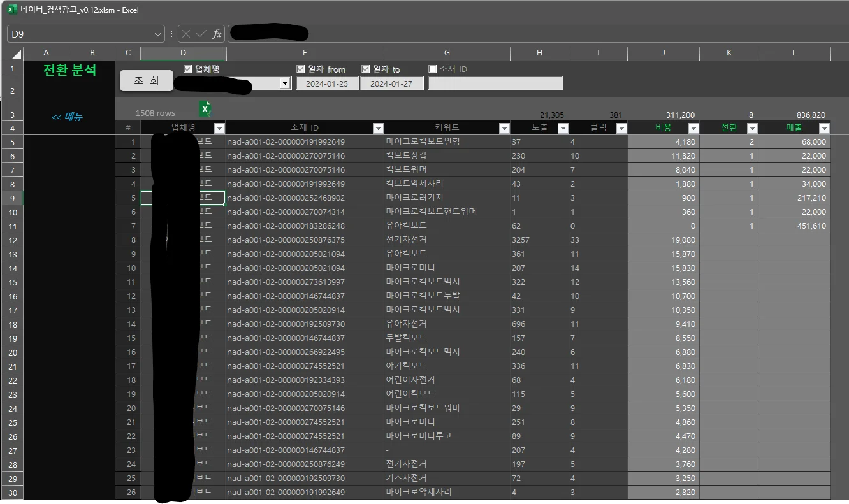Click the 전환 분석 title cell
This screenshot has height=504, width=849.
[x=69, y=70]
